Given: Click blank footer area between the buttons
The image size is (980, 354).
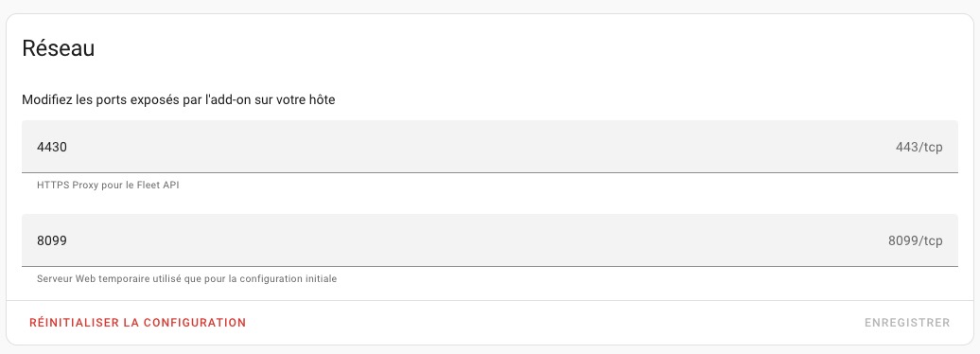Looking at the screenshot, I should (x=555, y=323).
